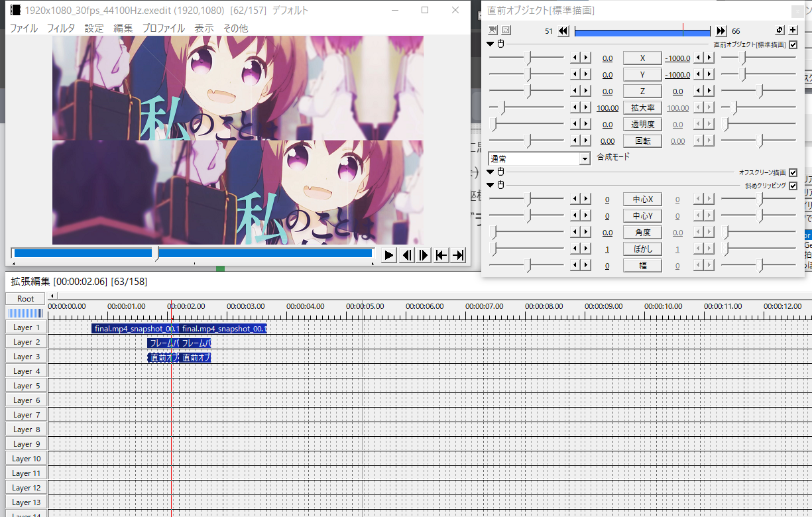The width and height of the screenshot is (812, 517).
Task: Click the dotted-square icon beside the camera icon
Action: point(506,30)
